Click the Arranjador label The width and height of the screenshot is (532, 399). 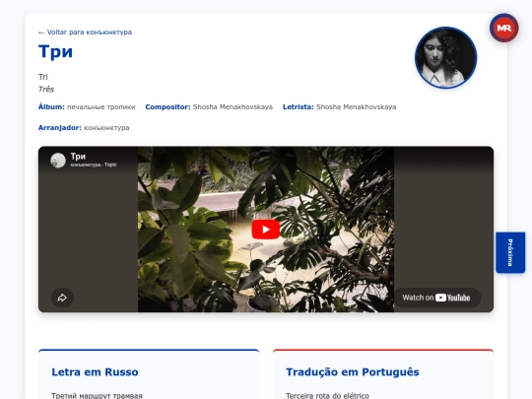click(x=60, y=128)
